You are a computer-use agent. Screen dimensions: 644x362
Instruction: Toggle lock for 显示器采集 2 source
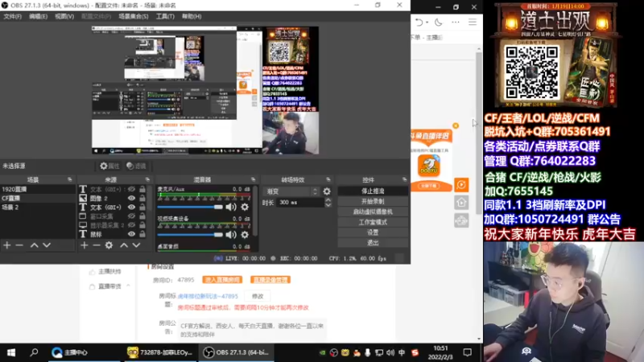tap(142, 225)
